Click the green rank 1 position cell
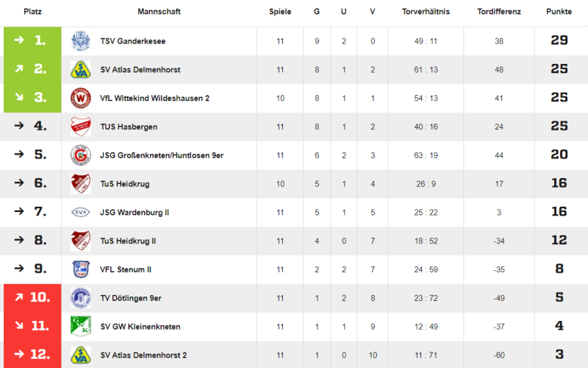 32,41
